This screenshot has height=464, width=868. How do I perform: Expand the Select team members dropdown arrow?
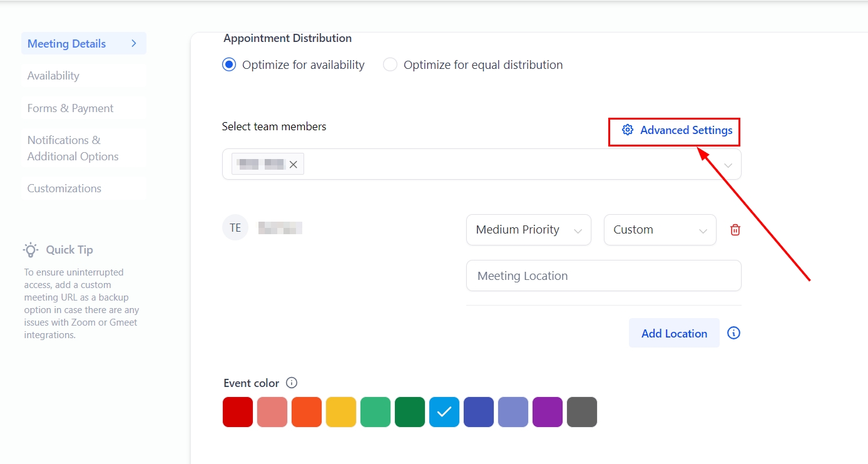pos(728,165)
